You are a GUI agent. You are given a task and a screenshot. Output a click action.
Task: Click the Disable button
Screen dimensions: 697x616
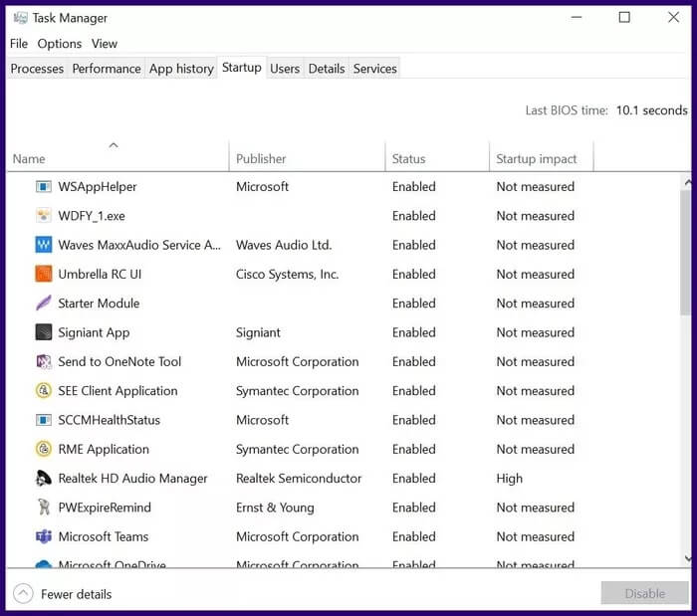[x=644, y=593]
